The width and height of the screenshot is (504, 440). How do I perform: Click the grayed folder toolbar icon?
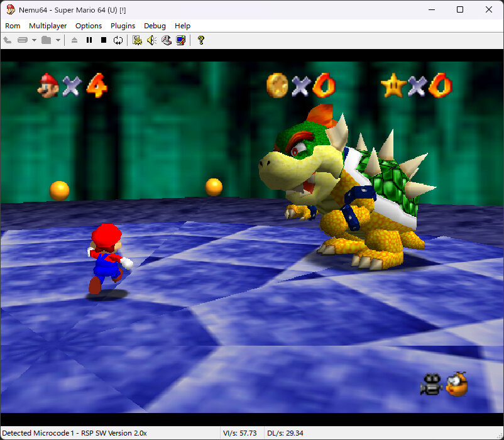tap(47, 40)
